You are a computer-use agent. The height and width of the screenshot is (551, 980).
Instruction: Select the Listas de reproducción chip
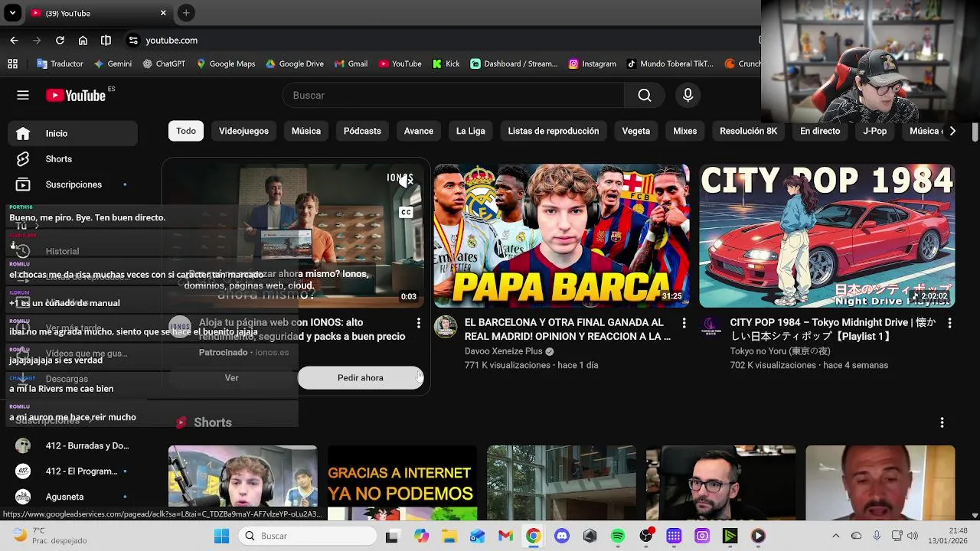[554, 131]
